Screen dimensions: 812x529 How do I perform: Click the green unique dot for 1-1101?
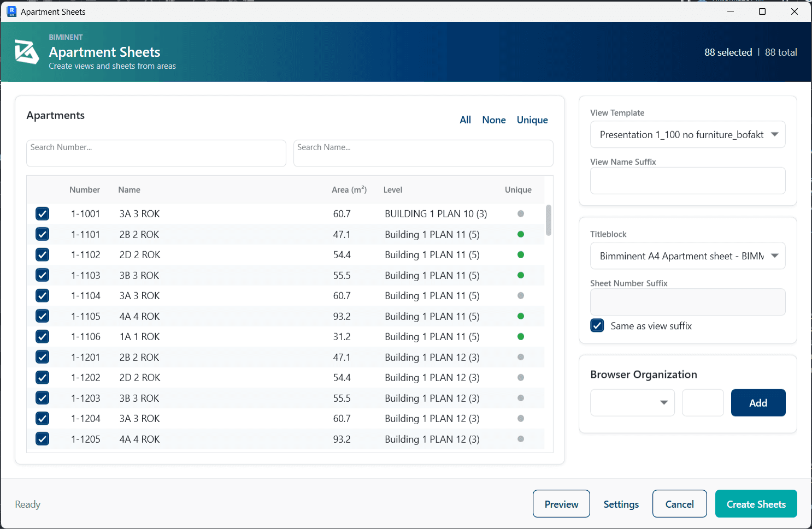click(x=521, y=234)
